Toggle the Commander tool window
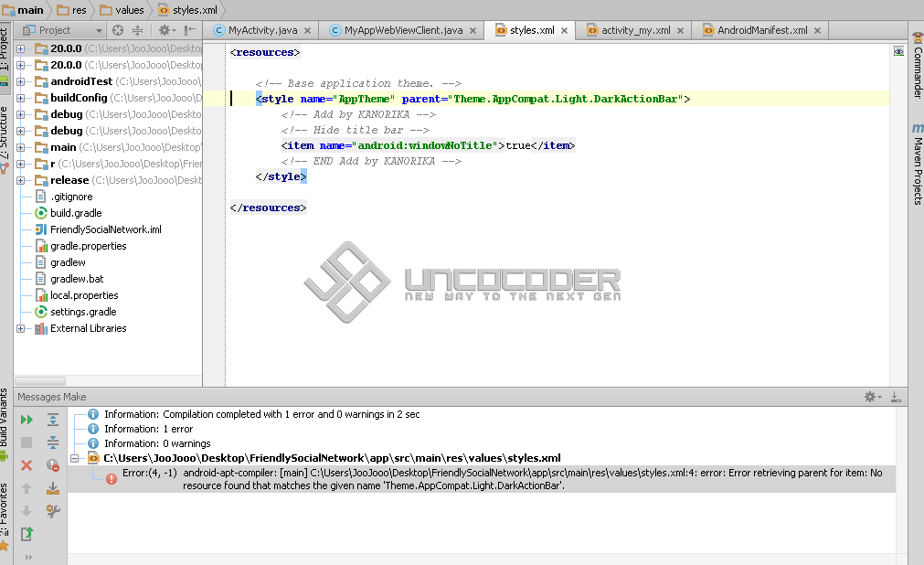924x565 pixels. (x=918, y=66)
